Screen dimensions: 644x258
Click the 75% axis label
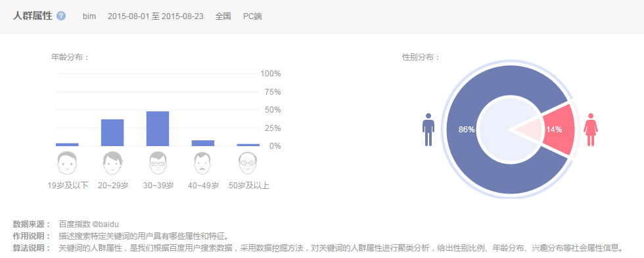tap(273, 91)
